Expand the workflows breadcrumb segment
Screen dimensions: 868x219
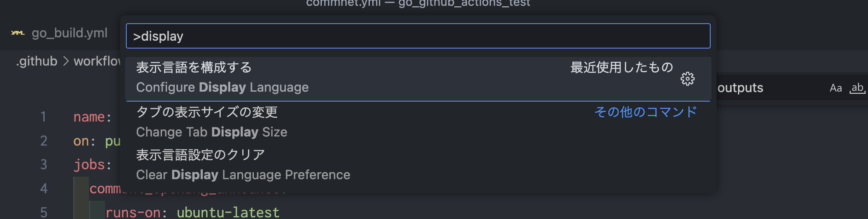tap(97, 61)
